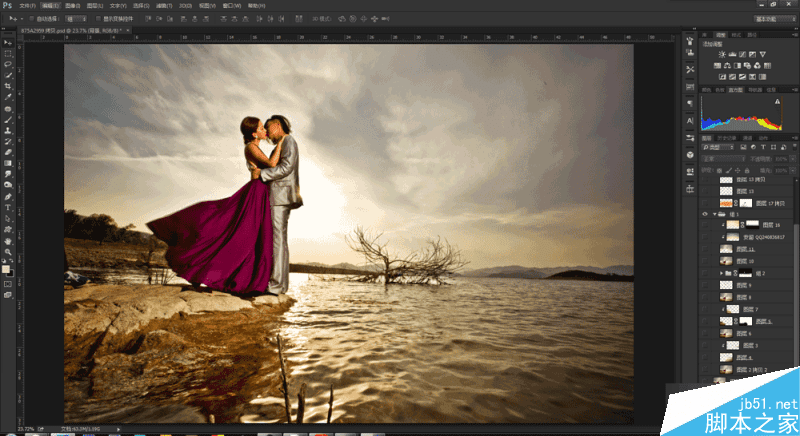The image size is (800, 436).
Task: Click the histogram cache warning triangle
Action: click(x=778, y=101)
